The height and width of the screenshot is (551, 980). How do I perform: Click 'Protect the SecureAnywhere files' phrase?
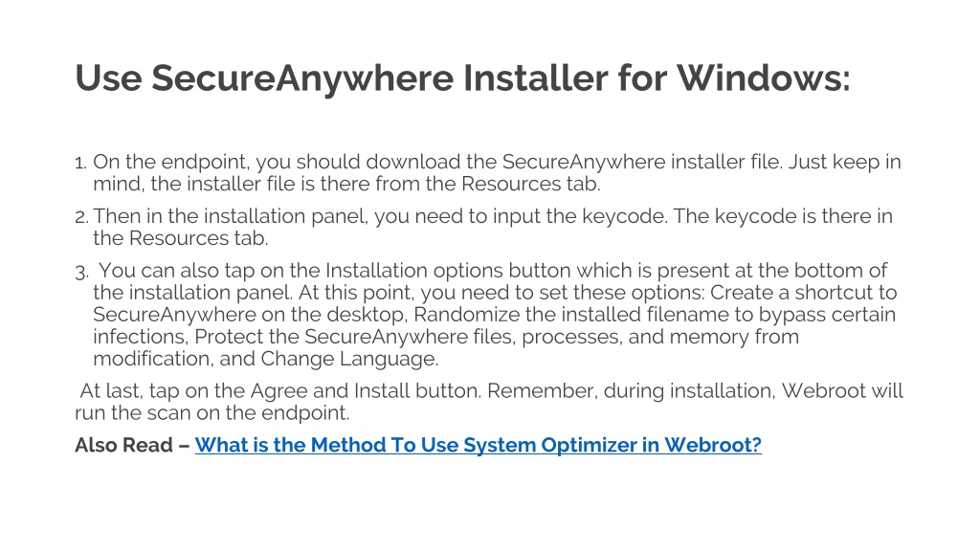tap(331, 337)
